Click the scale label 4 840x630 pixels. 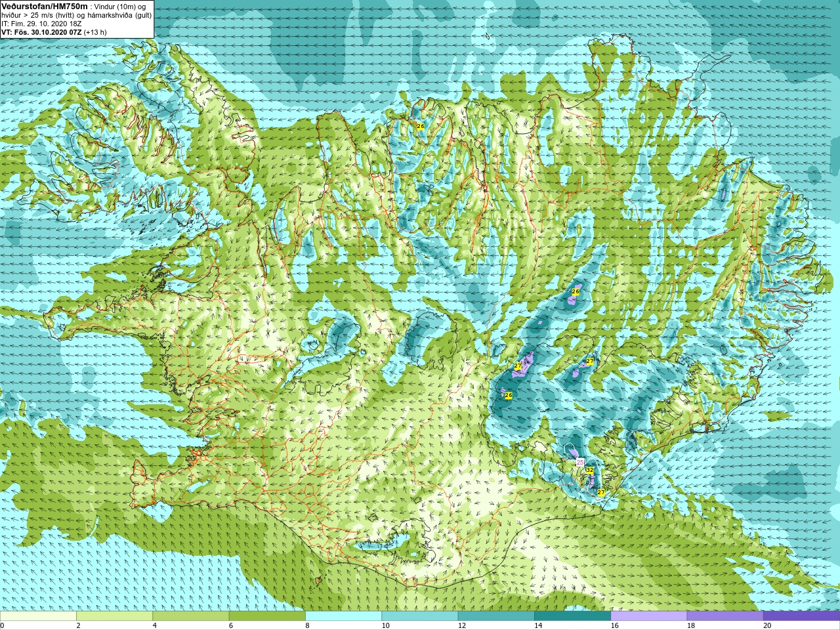155,625
